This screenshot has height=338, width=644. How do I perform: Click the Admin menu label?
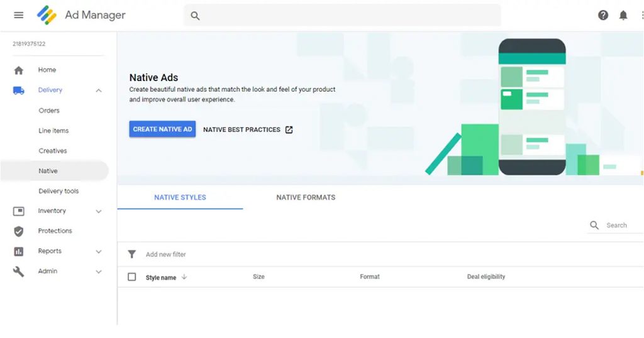point(48,271)
